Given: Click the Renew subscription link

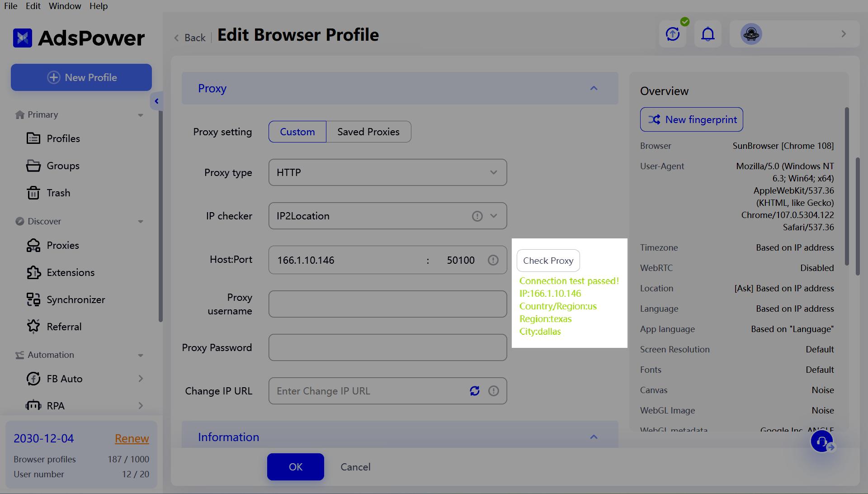Looking at the screenshot, I should click(132, 438).
